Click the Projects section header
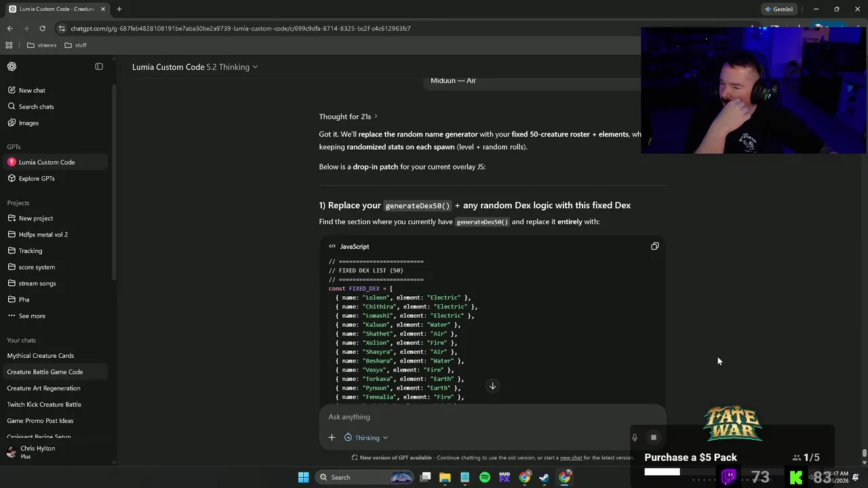The width and height of the screenshot is (868, 488). [18, 203]
